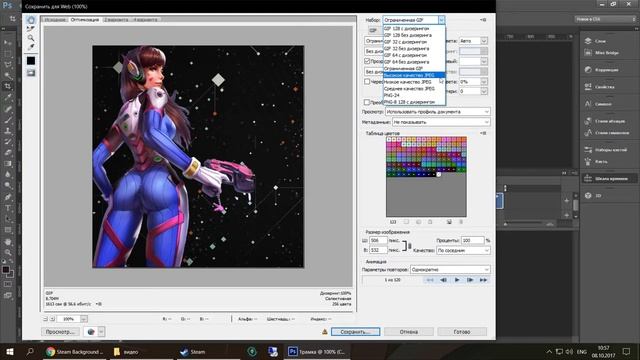Screen dimensions: 640x360
Task: Toggle the constrain proportions link icon
Action: coord(409,245)
